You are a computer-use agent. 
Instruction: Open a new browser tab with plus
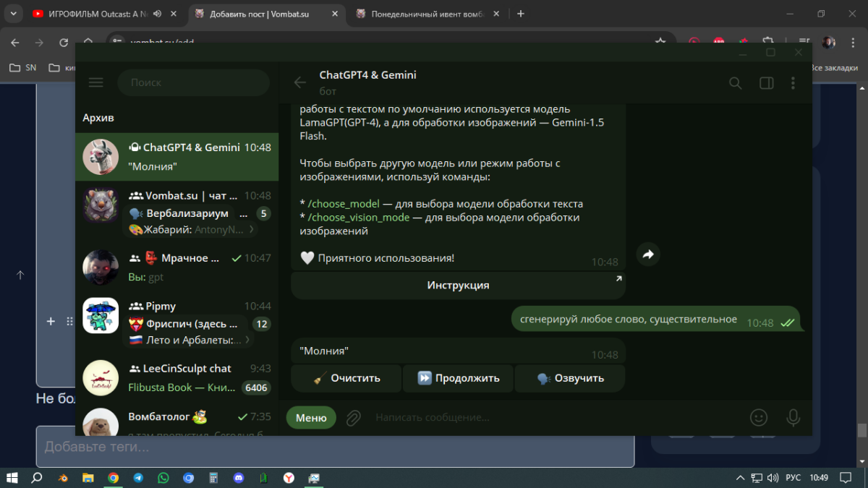point(521,14)
